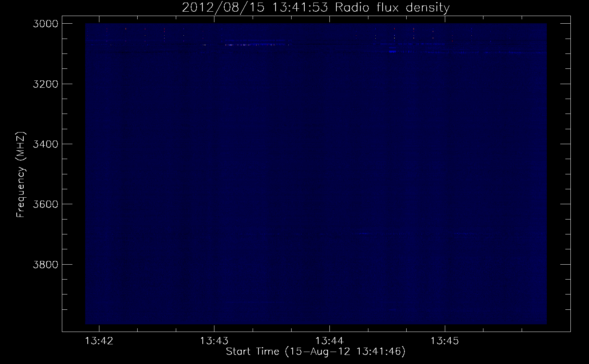The image size is (589, 364).
Task: Click the 'Start Time (15-Aug-12 13:41:46)' label
Action: [316, 352]
